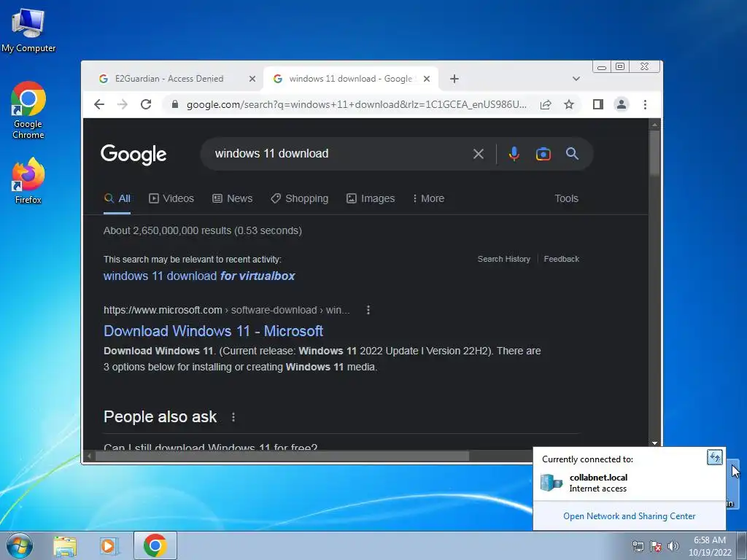The width and height of the screenshot is (747, 560).
Task: View site info via the address bar padlock
Action: coord(175,104)
